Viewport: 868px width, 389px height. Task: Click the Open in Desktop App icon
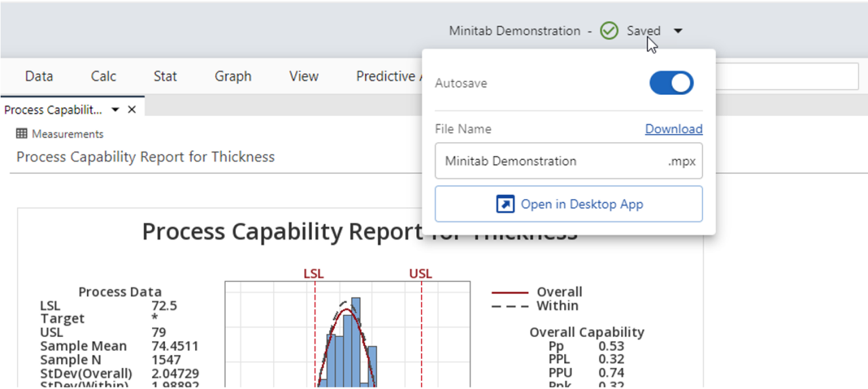(505, 204)
